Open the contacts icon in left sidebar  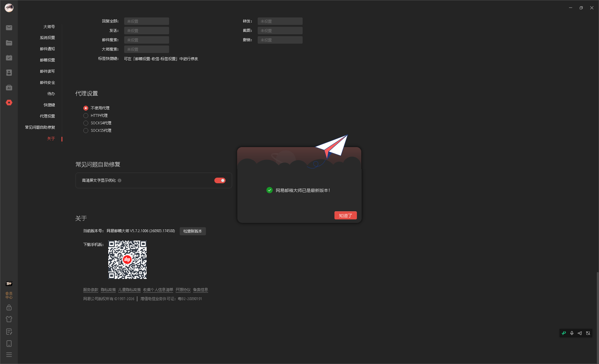pos(9,73)
